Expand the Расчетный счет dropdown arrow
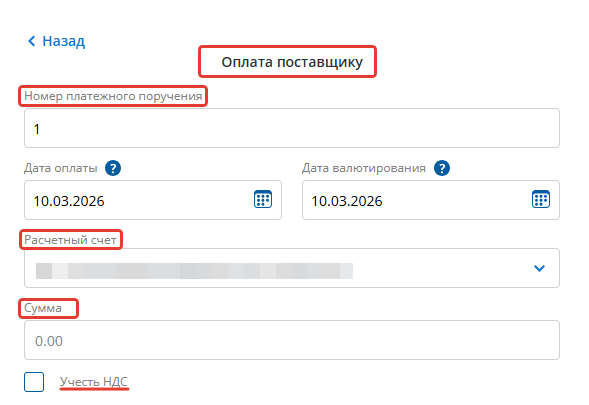 point(539,268)
